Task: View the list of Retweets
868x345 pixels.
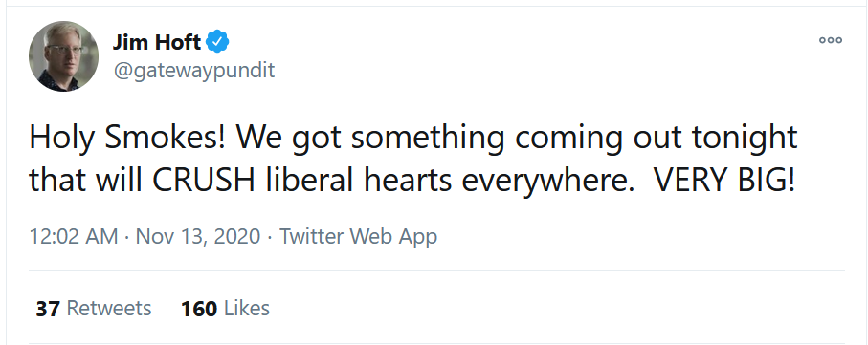Action: click(93, 308)
